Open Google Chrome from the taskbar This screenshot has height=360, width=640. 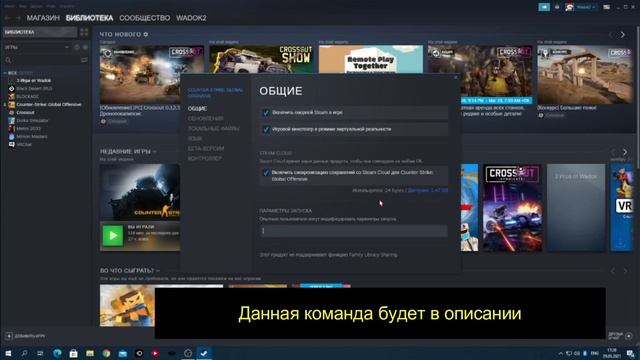click(x=106, y=353)
